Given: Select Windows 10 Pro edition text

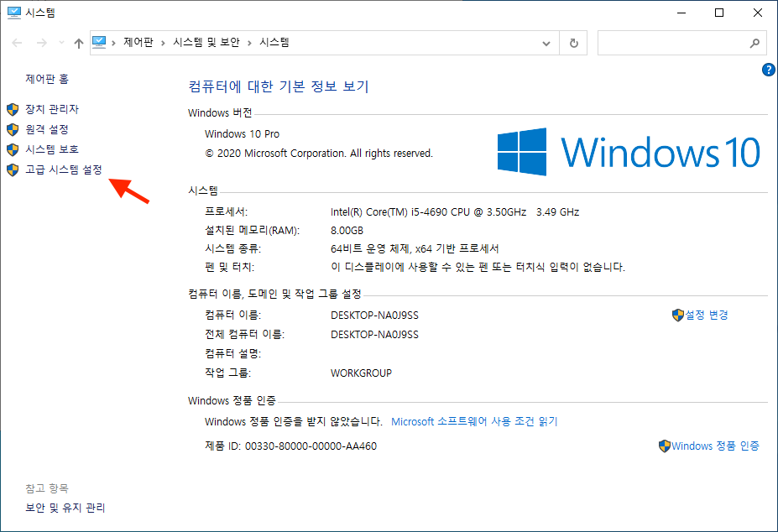Looking at the screenshot, I should pos(243,134).
